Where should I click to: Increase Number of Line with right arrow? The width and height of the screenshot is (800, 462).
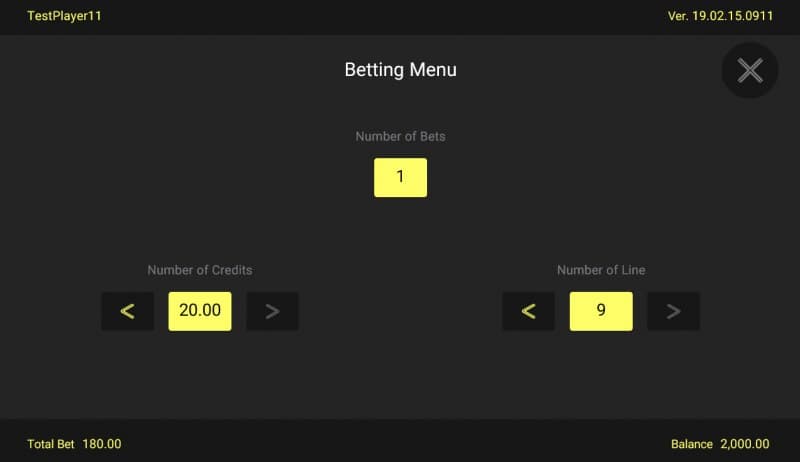(673, 311)
